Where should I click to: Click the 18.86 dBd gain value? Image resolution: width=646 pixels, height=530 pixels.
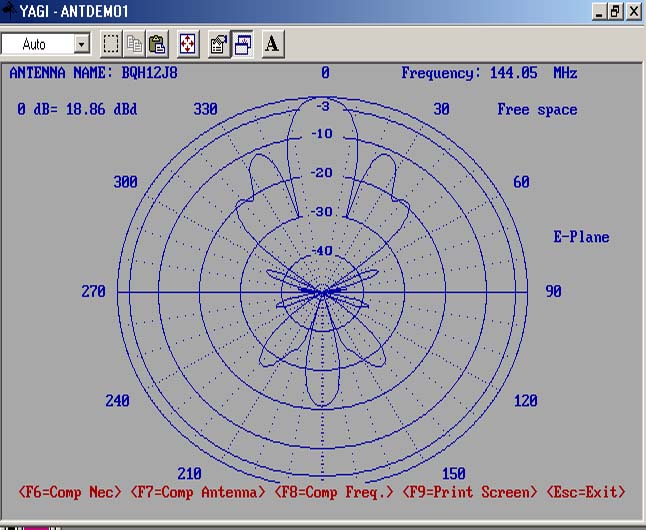(x=101, y=109)
